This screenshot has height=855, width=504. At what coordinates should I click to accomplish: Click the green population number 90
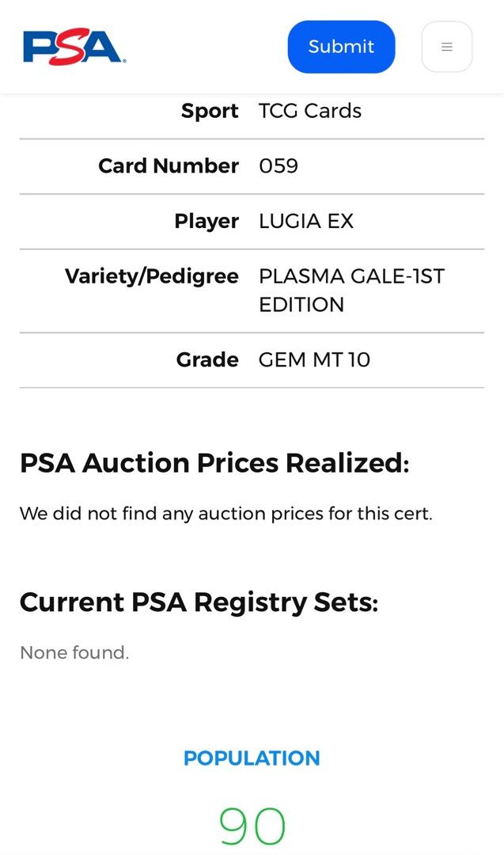pyautogui.click(x=252, y=826)
